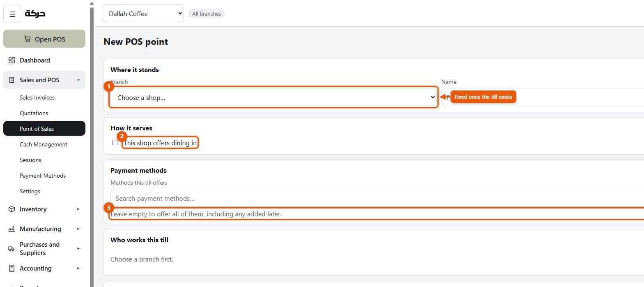The image size is (644, 287).
Task: Open Sessions page
Action: pyautogui.click(x=30, y=160)
